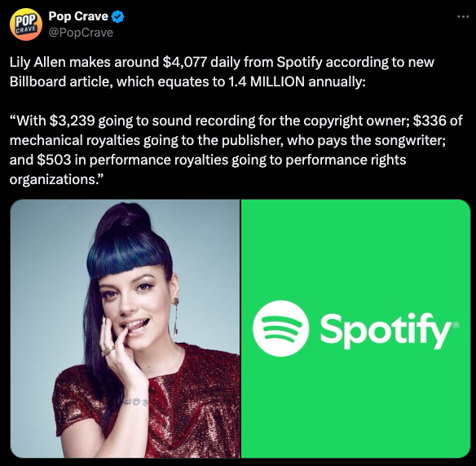Click the $503 figure in quote

pyautogui.click(x=54, y=160)
